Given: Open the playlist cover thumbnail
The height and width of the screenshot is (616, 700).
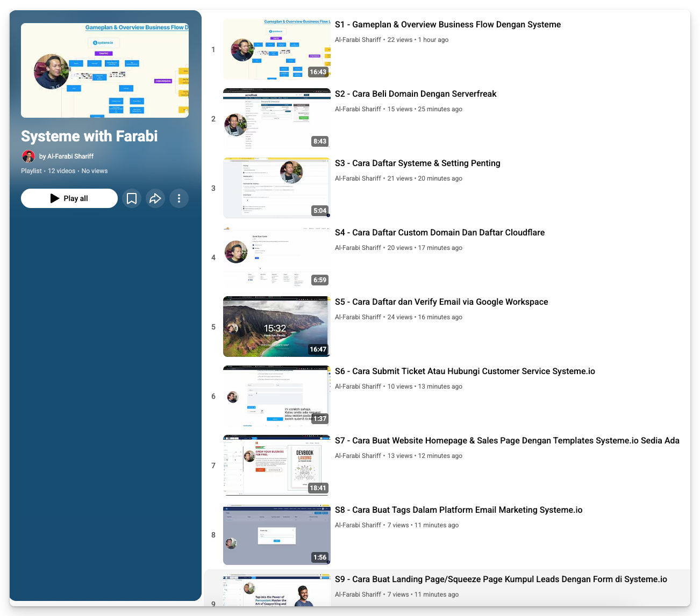Looking at the screenshot, I should coord(105,70).
